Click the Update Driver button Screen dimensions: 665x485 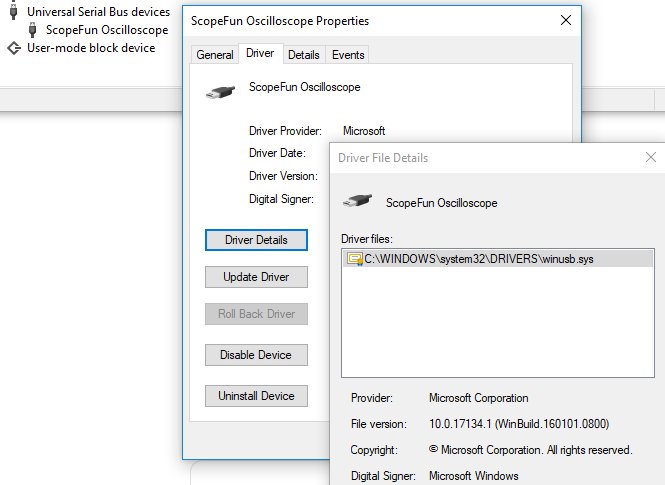pyautogui.click(x=256, y=277)
